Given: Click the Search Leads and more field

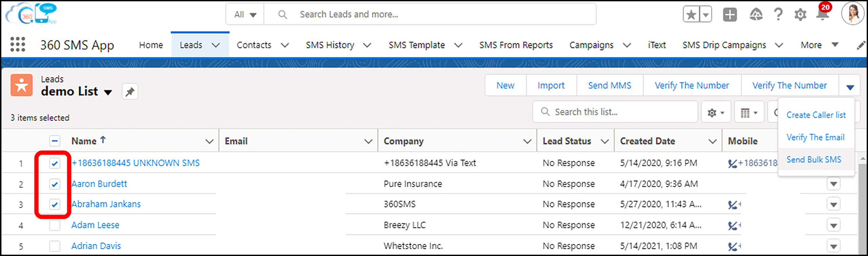Looking at the screenshot, I should pyautogui.click(x=430, y=15).
